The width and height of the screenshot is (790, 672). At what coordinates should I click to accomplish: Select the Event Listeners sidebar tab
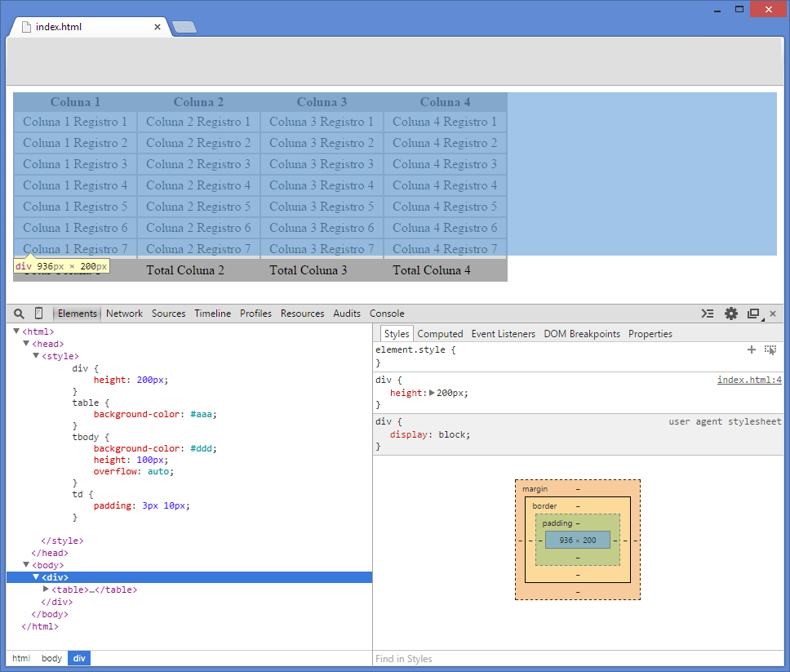(x=504, y=334)
